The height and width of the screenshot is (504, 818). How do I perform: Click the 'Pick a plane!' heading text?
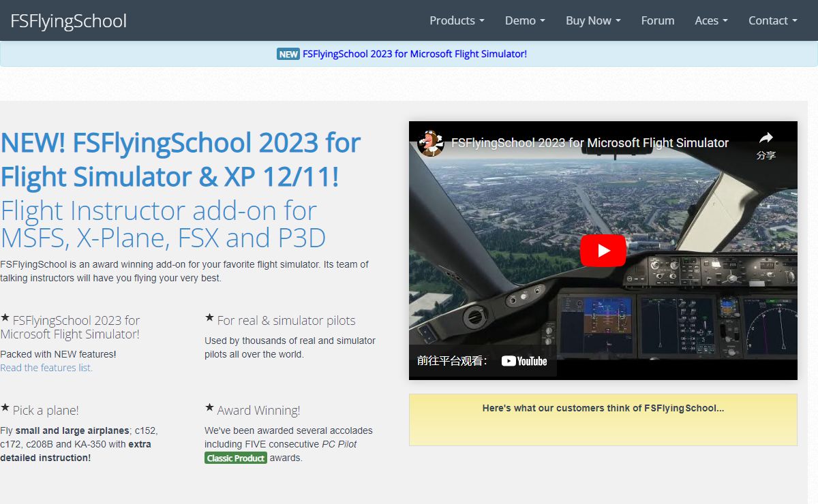[x=46, y=410]
